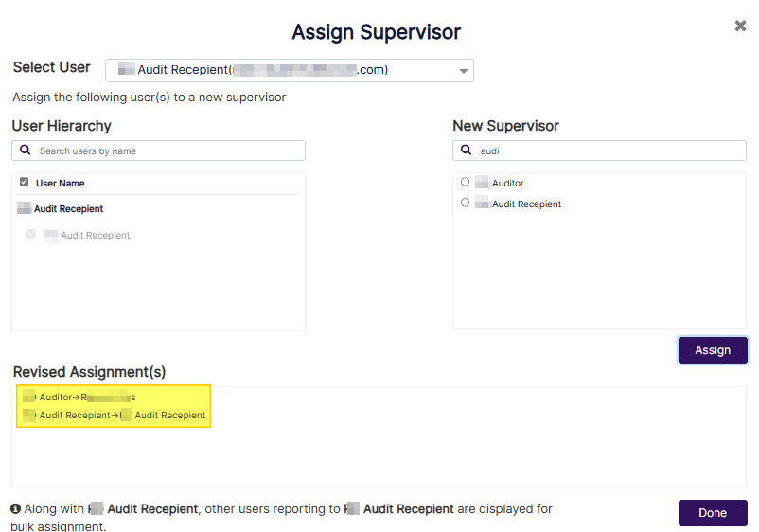Viewport: 759px width, 532px height.
Task: Toggle the checkbox beside the greyed Audit Recepient
Action: [x=31, y=235]
